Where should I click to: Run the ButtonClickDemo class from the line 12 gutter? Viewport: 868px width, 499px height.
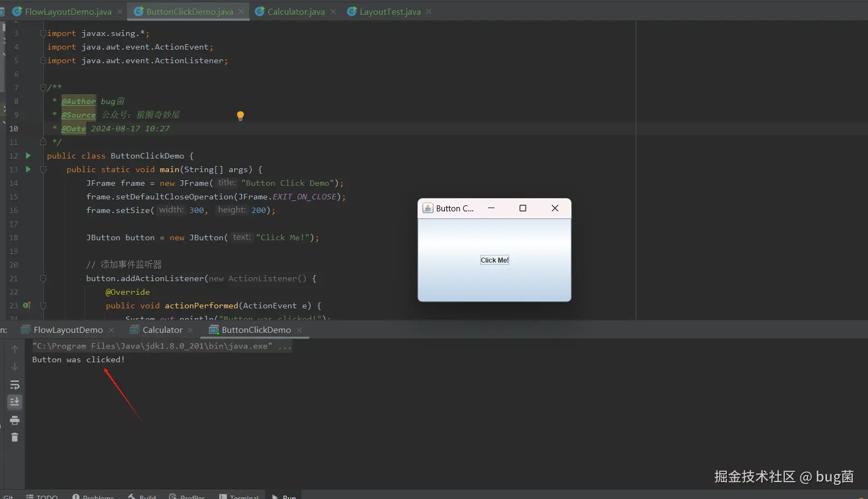pos(28,156)
